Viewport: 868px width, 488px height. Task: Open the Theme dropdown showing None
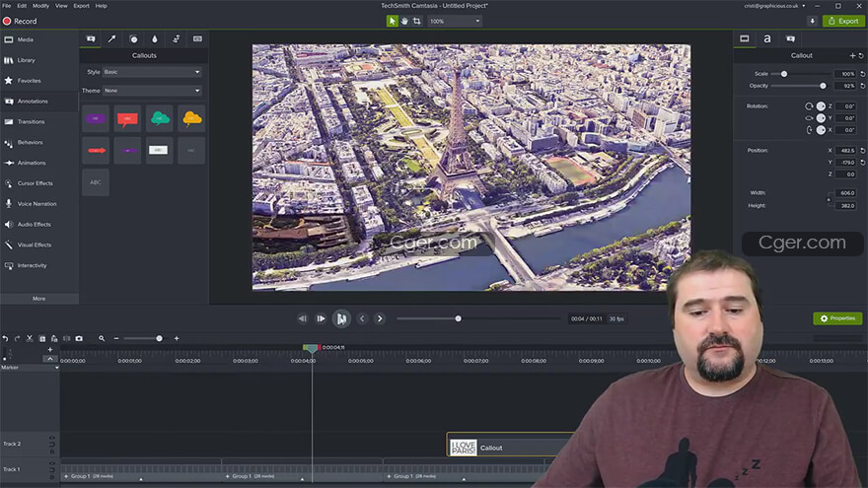[x=152, y=90]
